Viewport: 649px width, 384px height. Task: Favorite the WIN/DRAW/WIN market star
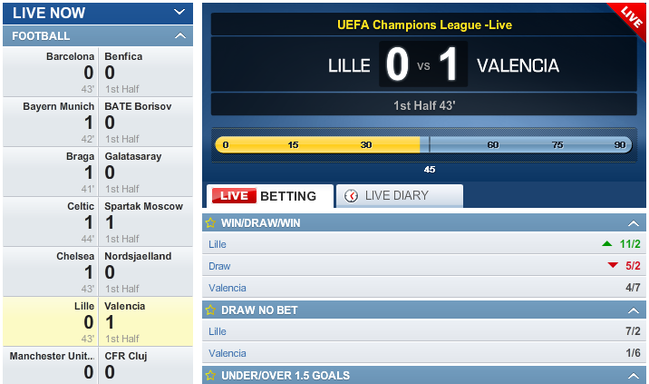click(210, 223)
